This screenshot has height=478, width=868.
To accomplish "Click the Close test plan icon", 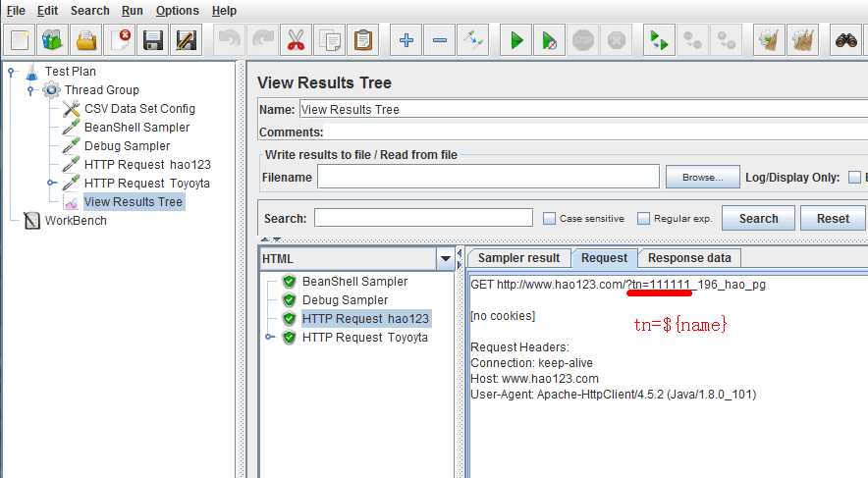I will point(120,40).
